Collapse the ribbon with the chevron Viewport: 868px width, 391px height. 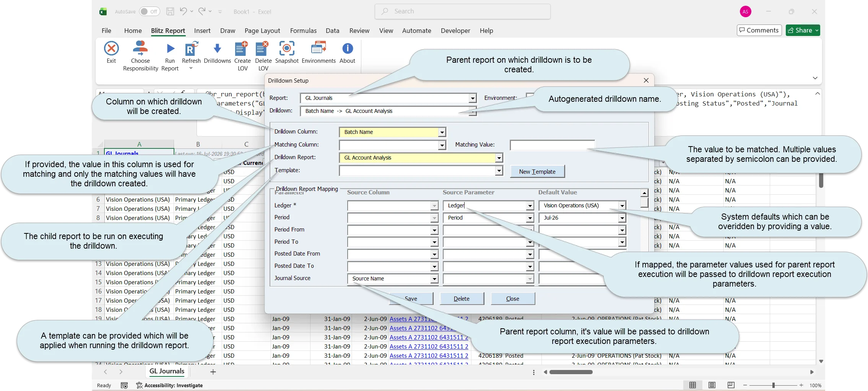[x=815, y=78]
